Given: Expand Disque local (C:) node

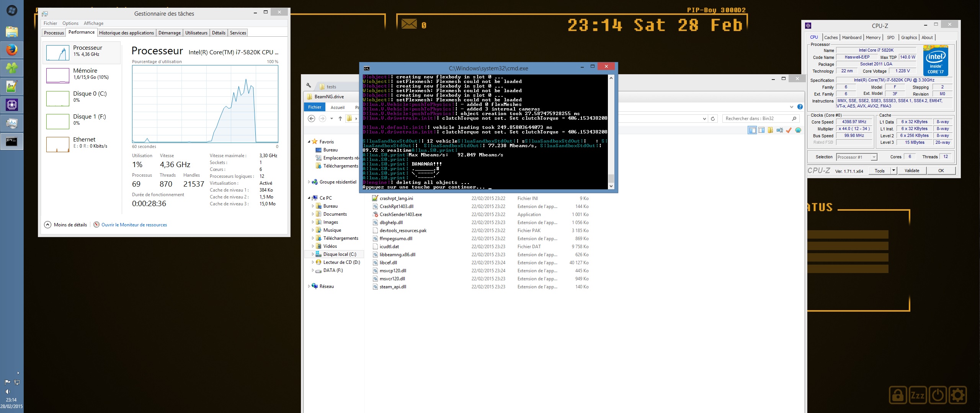Looking at the screenshot, I should click(313, 254).
